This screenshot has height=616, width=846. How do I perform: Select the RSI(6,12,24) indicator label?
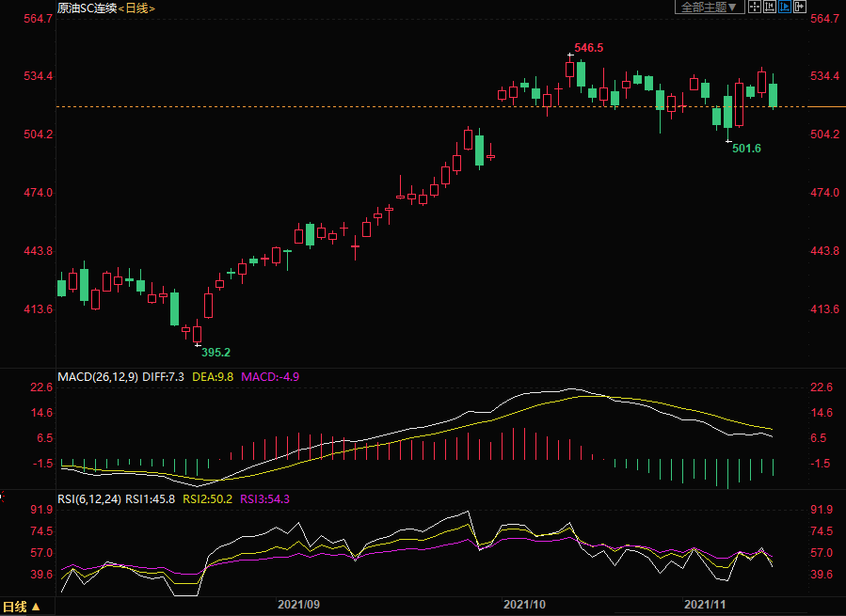[x=90, y=499]
